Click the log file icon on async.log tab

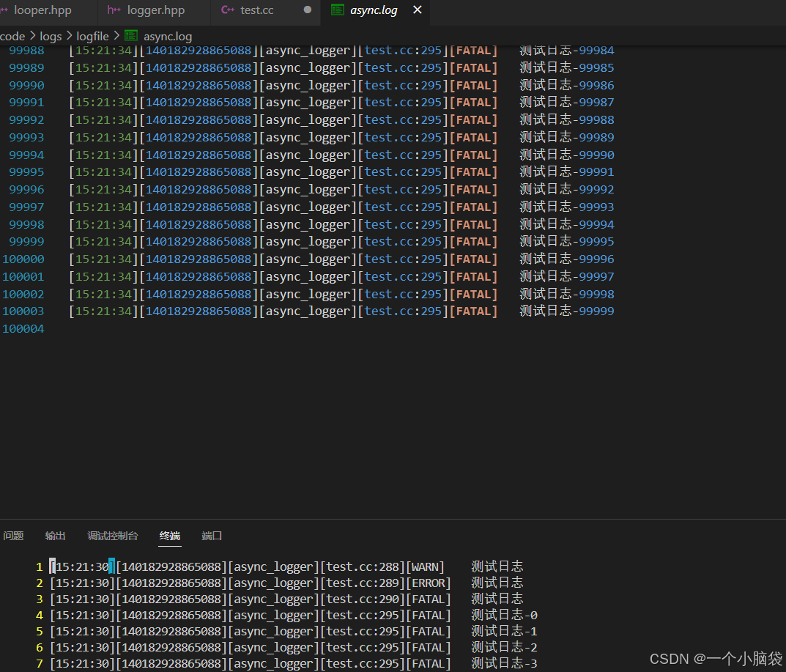338,10
